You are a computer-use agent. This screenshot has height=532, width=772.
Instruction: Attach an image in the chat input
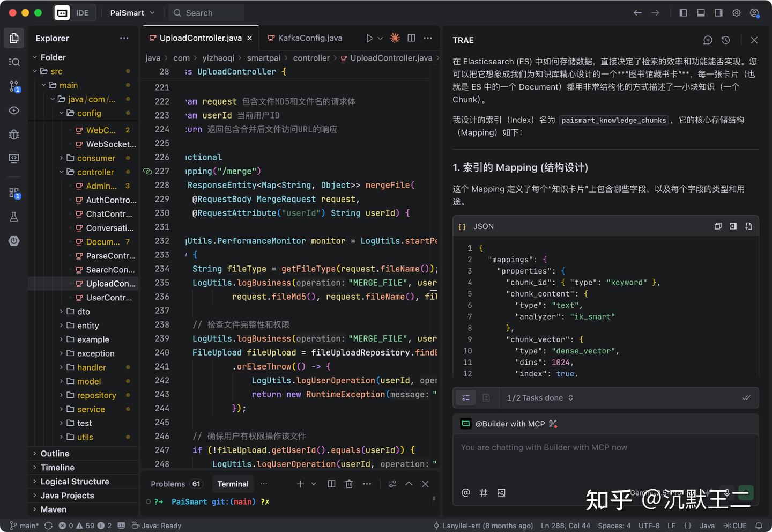(x=501, y=493)
